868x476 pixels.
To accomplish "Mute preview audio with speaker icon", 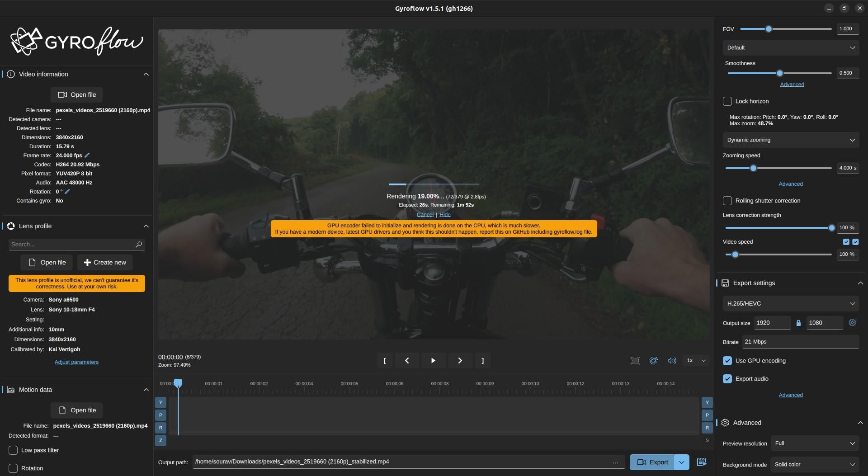I will [x=672, y=361].
